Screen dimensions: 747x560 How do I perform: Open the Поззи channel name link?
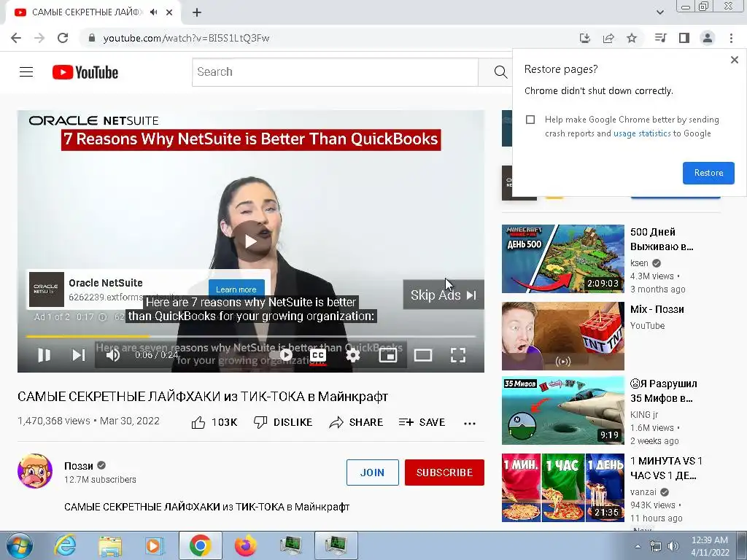pos(79,466)
